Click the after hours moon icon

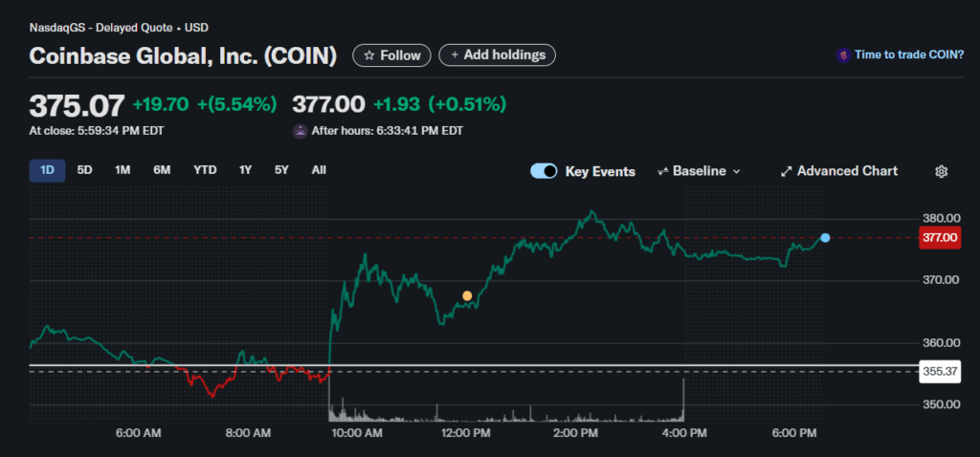(300, 131)
